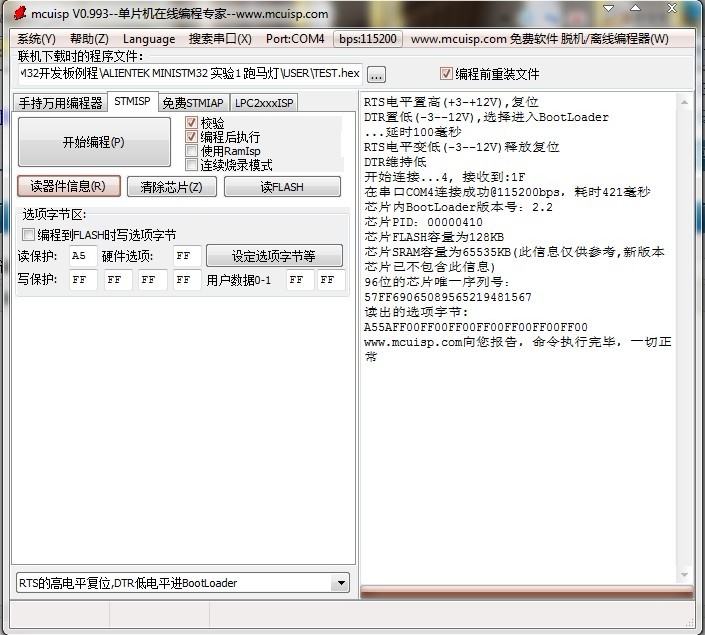Open the Language menu
705x635 pixels.
coord(149,39)
